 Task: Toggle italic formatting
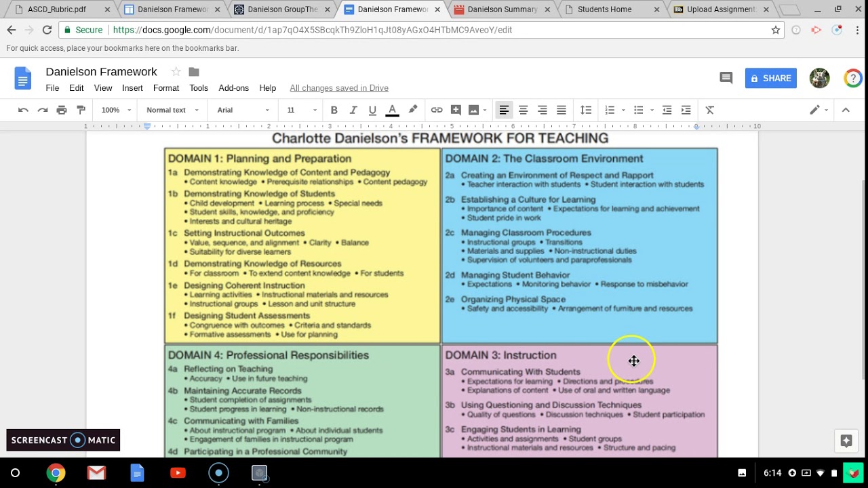pos(353,110)
